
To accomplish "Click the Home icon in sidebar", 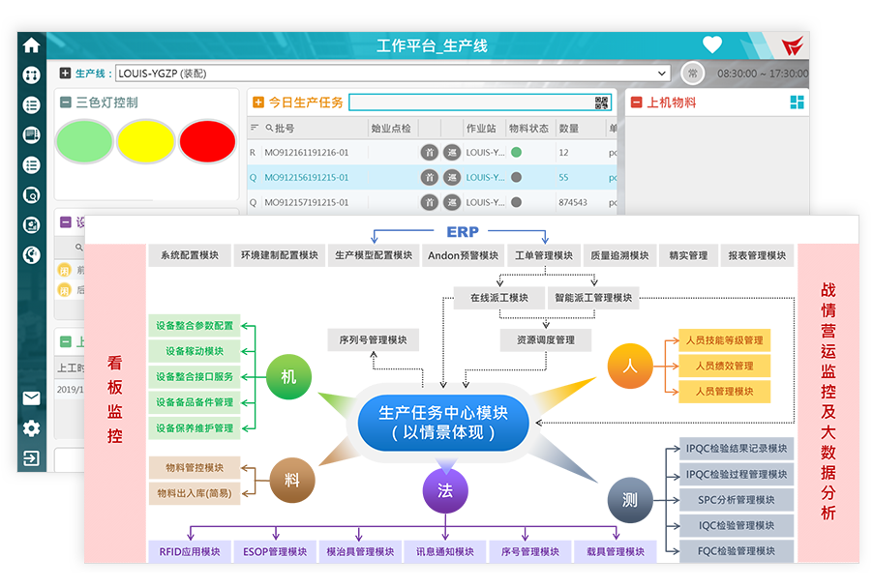I will (31, 44).
